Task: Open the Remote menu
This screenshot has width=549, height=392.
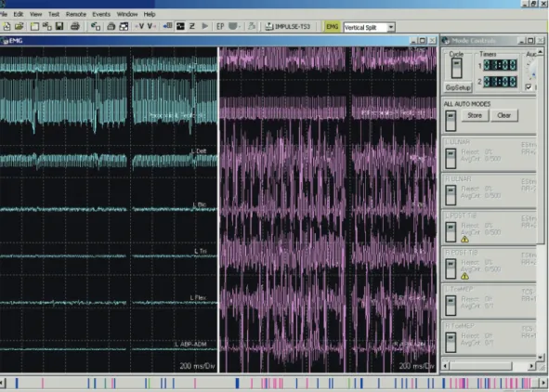Action: pos(76,14)
